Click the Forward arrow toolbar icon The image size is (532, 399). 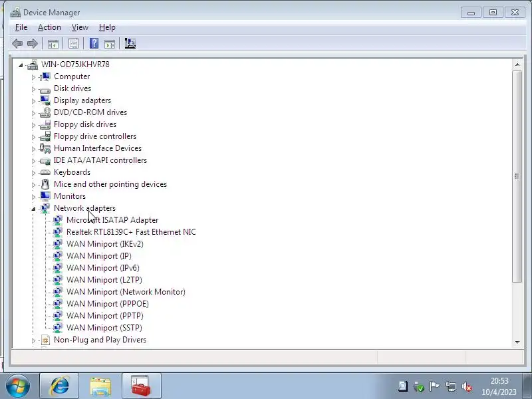pyautogui.click(x=32, y=43)
